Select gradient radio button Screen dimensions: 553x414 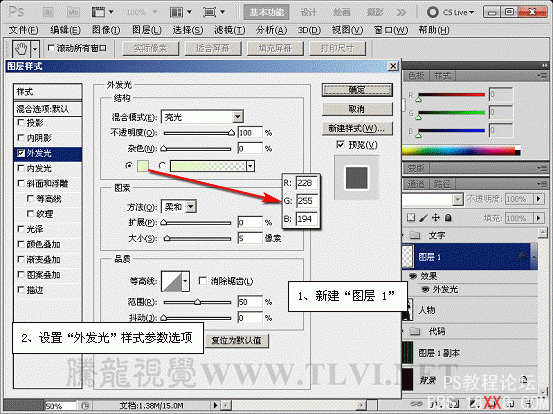coord(162,165)
